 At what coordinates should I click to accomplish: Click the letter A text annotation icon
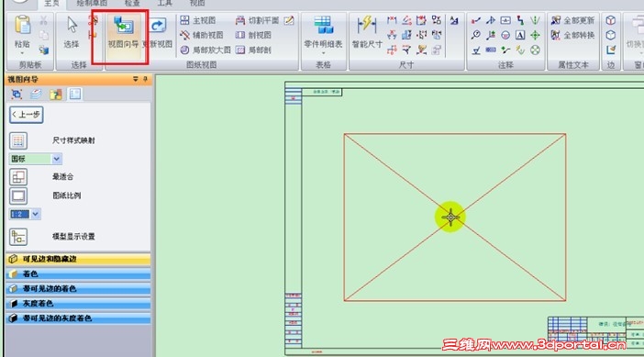(x=520, y=35)
